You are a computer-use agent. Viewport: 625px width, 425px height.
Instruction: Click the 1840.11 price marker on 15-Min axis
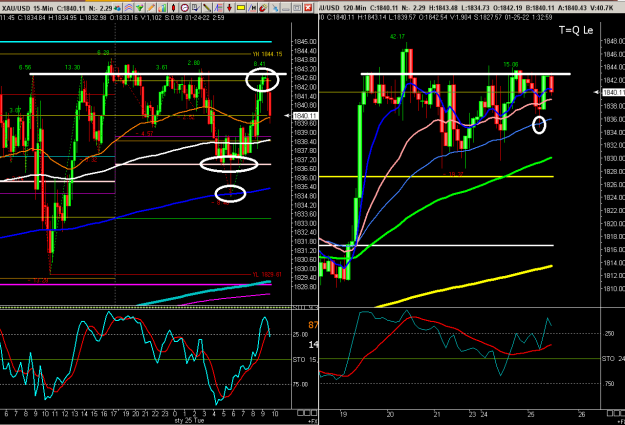point(305,116)
